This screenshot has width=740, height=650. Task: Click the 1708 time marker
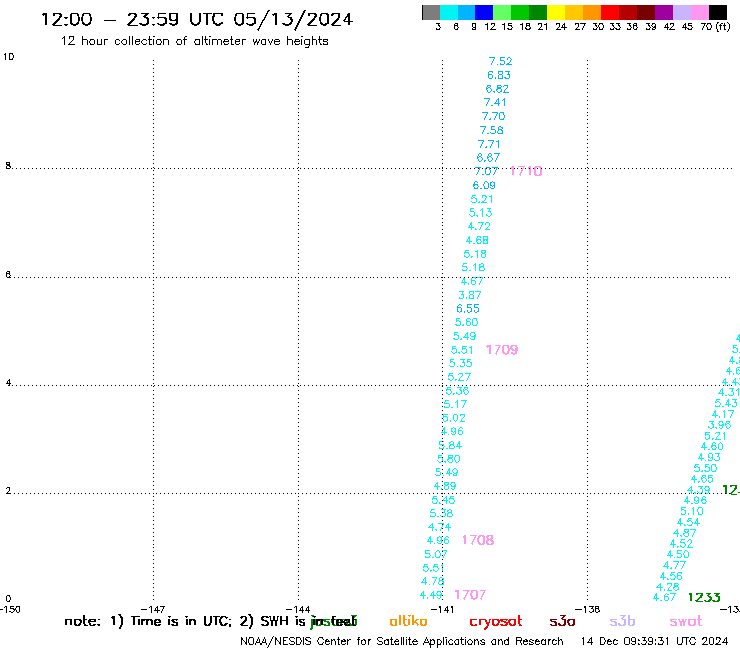[478, 540]
